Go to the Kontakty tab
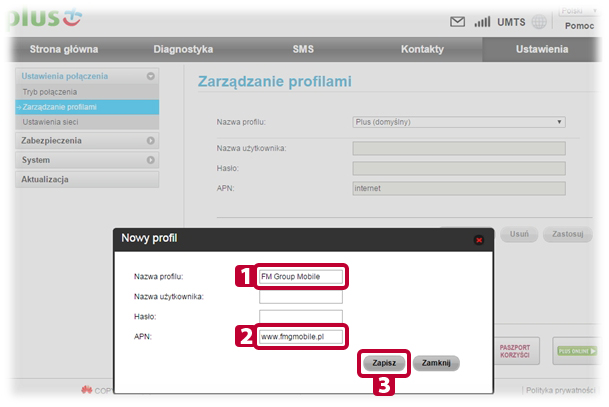 pos(422,49)
